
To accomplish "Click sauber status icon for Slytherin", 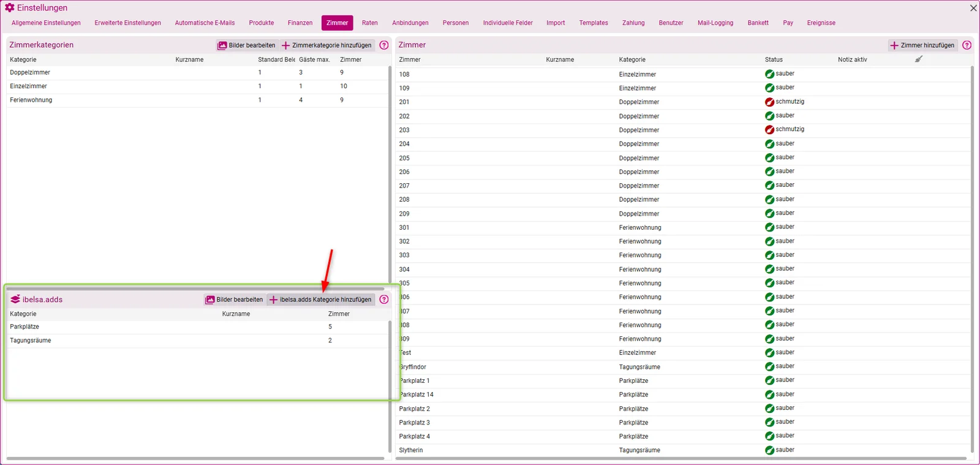I will point(769,450).
